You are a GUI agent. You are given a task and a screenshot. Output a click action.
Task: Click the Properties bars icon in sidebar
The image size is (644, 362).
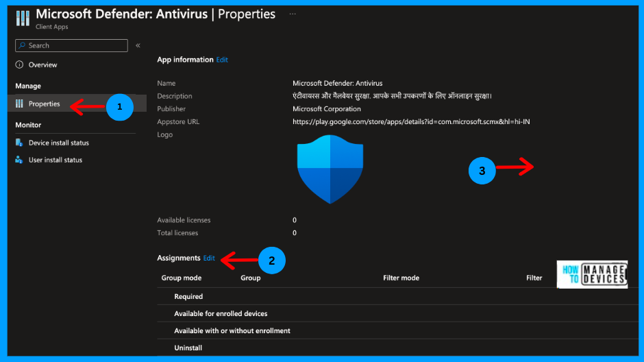[19, 104]
